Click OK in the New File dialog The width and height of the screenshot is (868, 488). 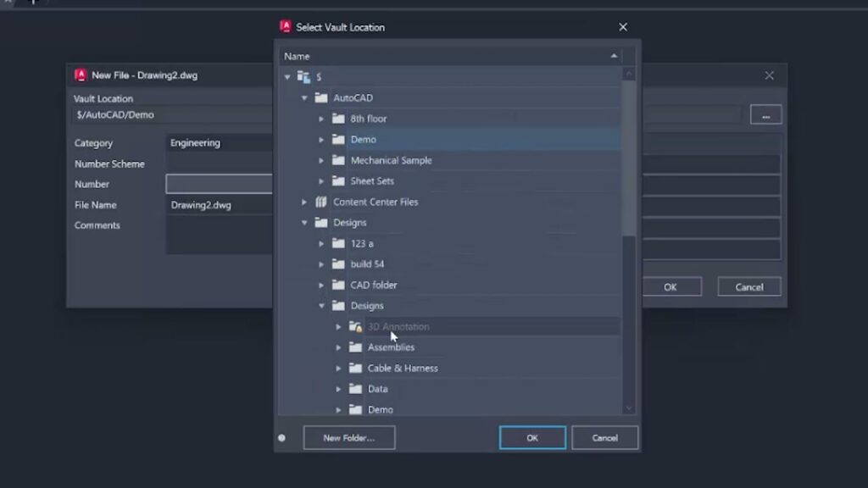pyautogui.click(x=671, y=286)
